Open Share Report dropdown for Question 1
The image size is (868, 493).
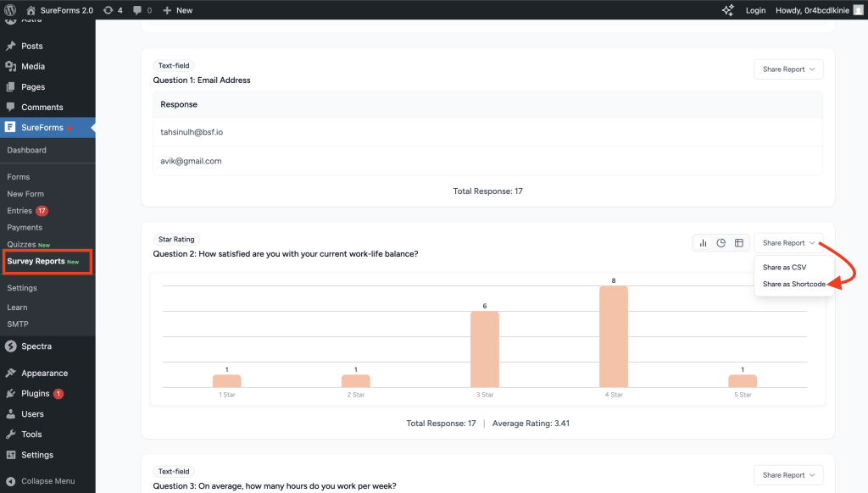point(788,69)
